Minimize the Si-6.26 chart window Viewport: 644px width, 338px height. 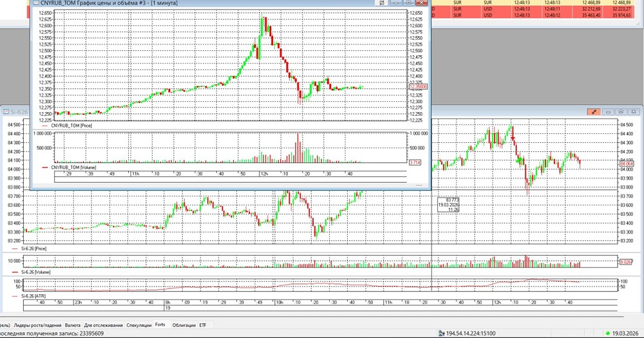609,112
